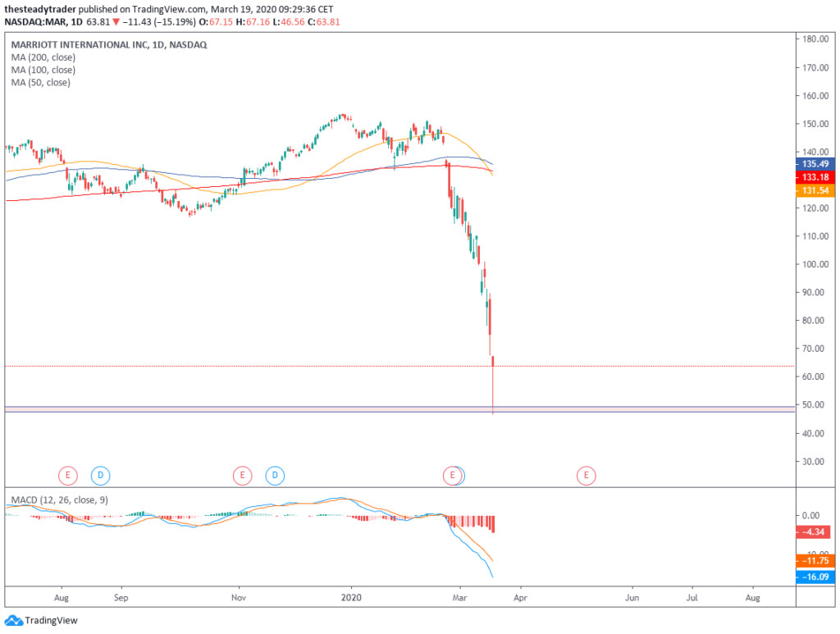This screenshot has height=634, width=840.
Task: Click the MA (50, close) indicator label
Action: 41,83
